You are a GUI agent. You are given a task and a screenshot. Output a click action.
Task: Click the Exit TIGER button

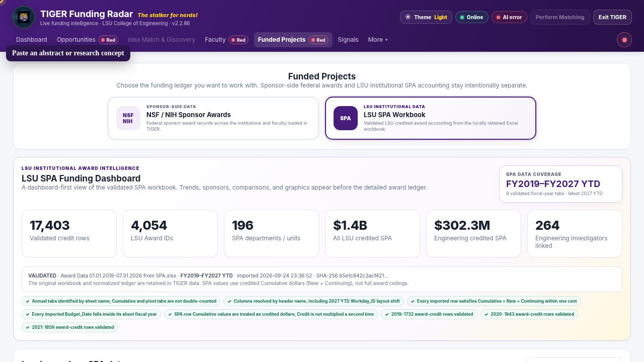612,17
